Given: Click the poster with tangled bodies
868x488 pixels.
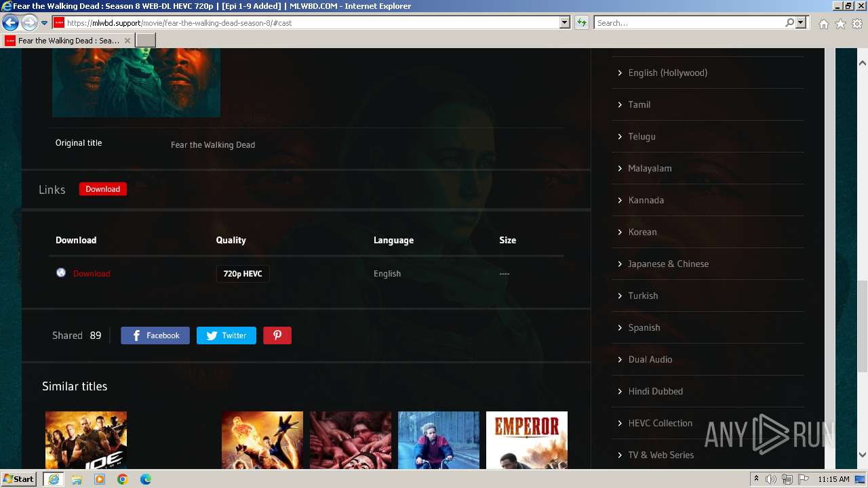Looking at the screenshot, I should (x=351, y=441).
